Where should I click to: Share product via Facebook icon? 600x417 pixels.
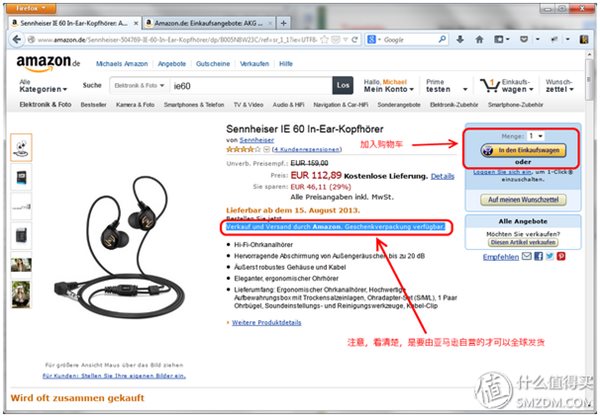(x=538, y=256)
